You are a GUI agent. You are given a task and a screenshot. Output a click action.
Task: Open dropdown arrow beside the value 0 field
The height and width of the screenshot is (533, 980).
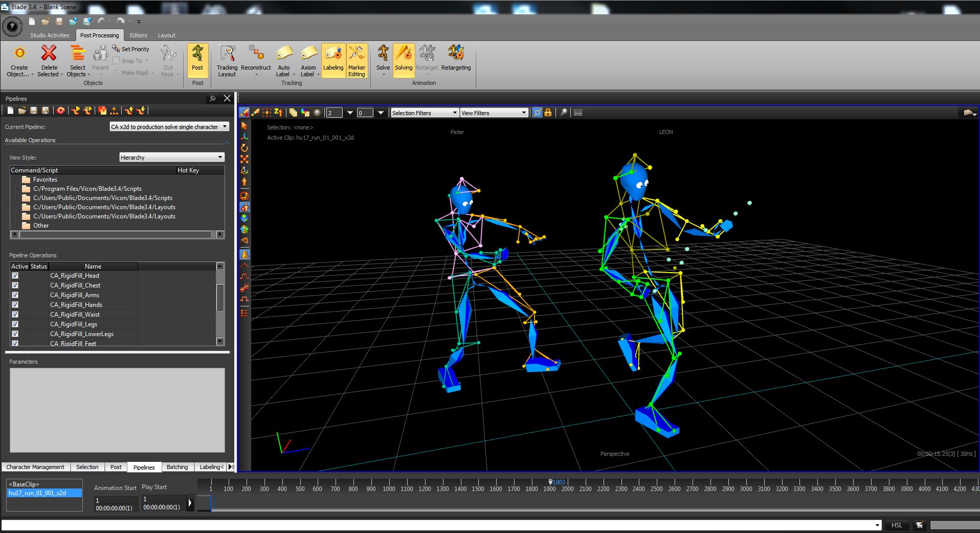[x=381, y=113]
